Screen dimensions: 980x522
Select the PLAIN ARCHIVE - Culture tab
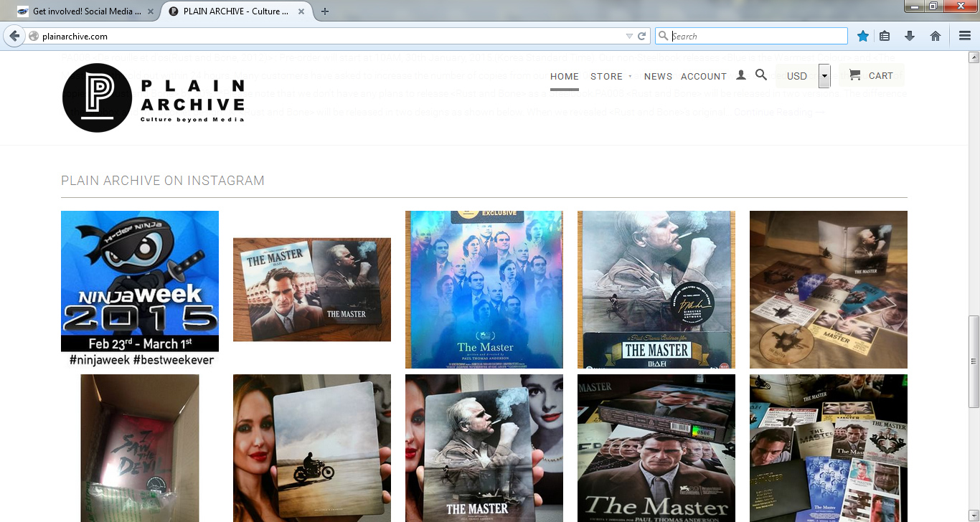coord(235,11)
